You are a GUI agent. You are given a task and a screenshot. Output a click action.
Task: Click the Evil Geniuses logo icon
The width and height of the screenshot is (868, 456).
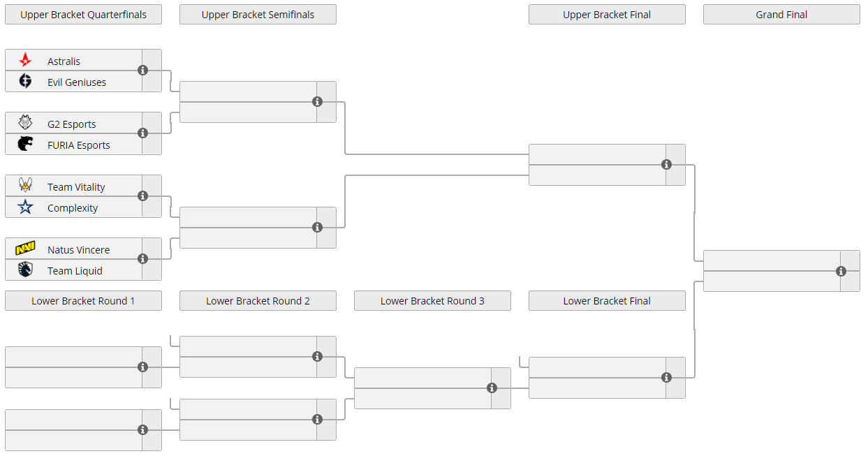pyautogui.click(x=26, y=82)
